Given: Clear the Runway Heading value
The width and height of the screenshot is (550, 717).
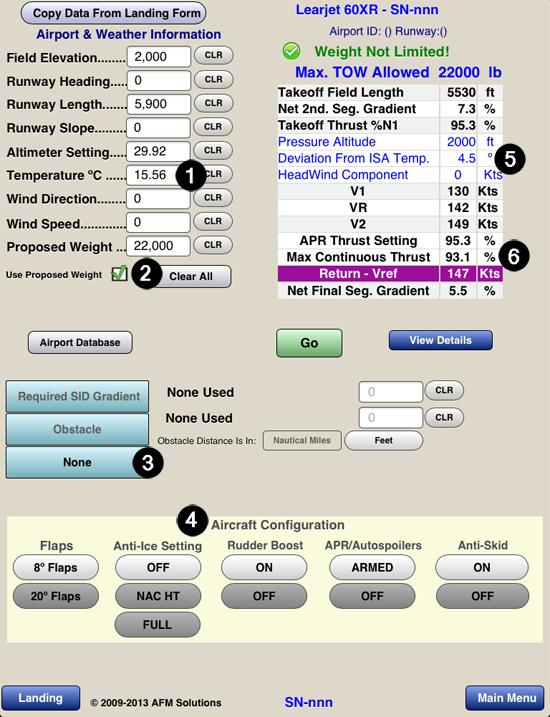Looking at the screenshot, I should tap(214, 80).
